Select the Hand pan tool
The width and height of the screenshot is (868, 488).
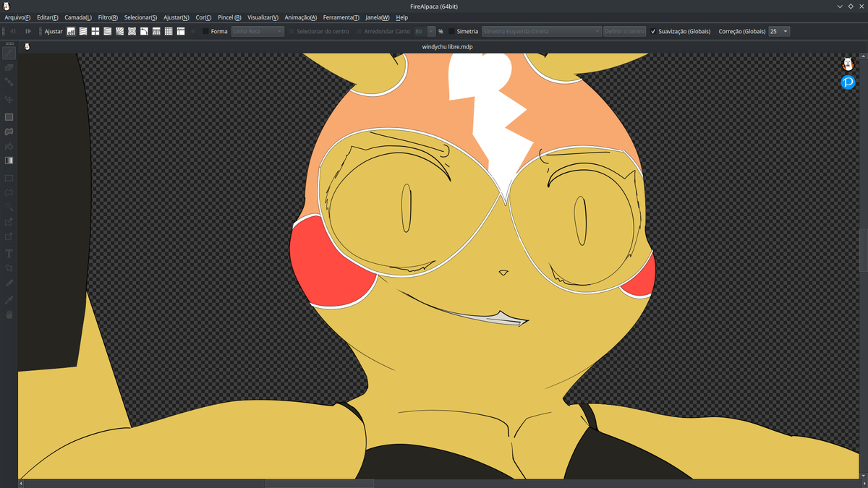pyautogui.click(x=9, y=315)
